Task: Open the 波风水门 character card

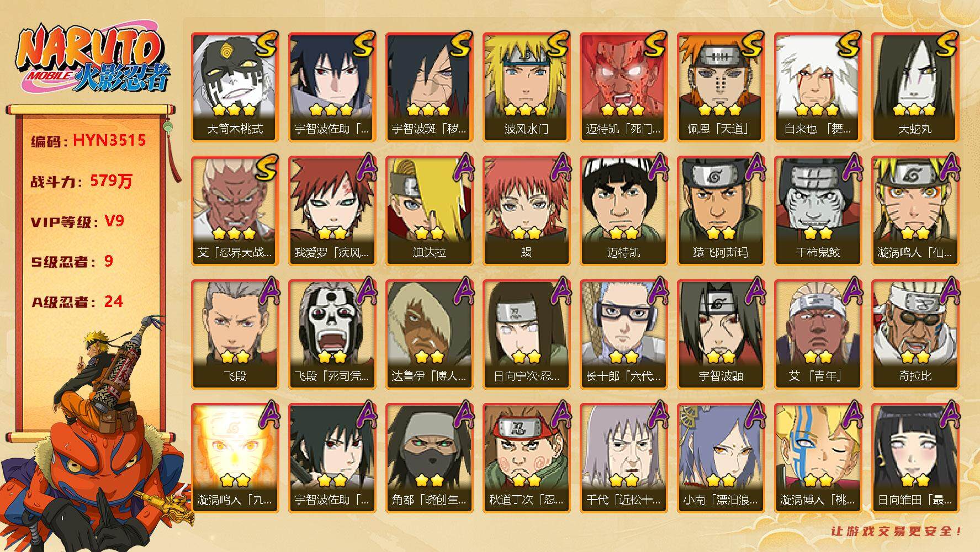Action: tap(526, 87)
